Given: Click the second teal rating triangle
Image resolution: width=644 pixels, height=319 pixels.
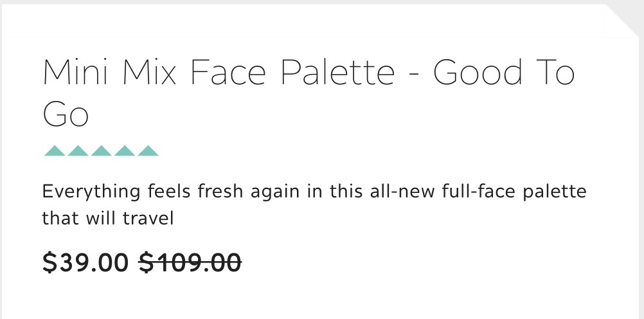Looking at the screenshot, I should (x=78, y=151).
